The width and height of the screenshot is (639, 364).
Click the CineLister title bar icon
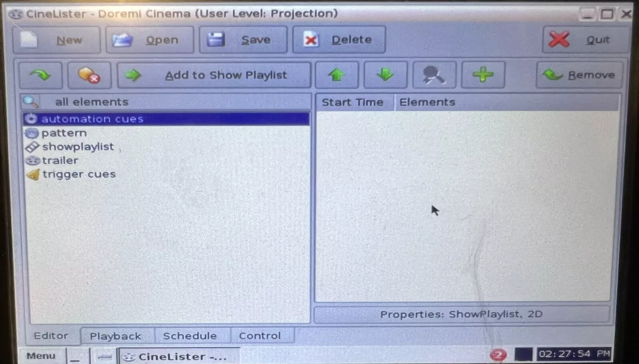(x=16, y=14)
